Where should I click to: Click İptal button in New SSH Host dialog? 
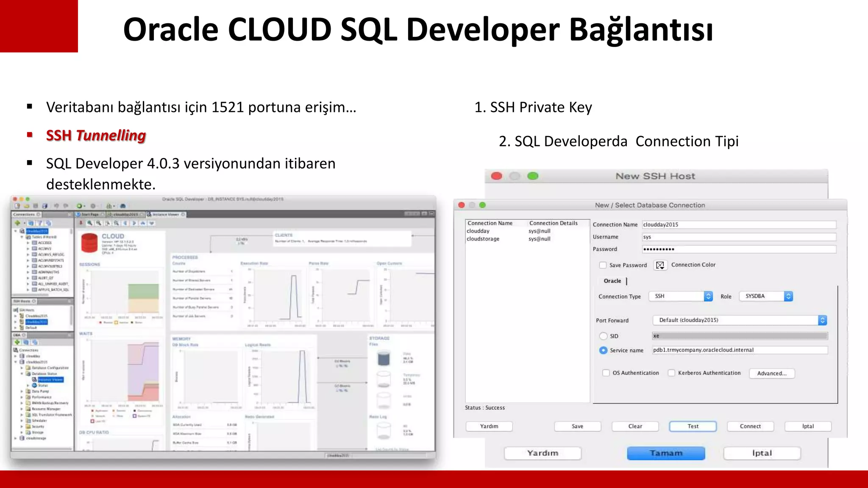762,453
